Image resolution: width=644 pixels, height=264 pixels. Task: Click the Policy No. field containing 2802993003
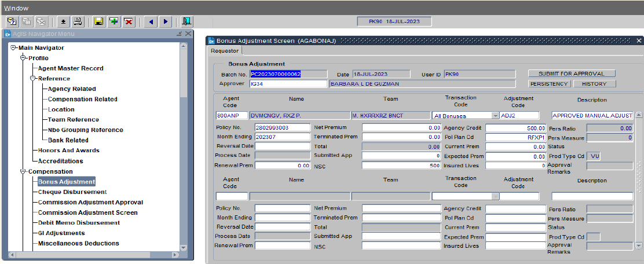coord(283,127)
